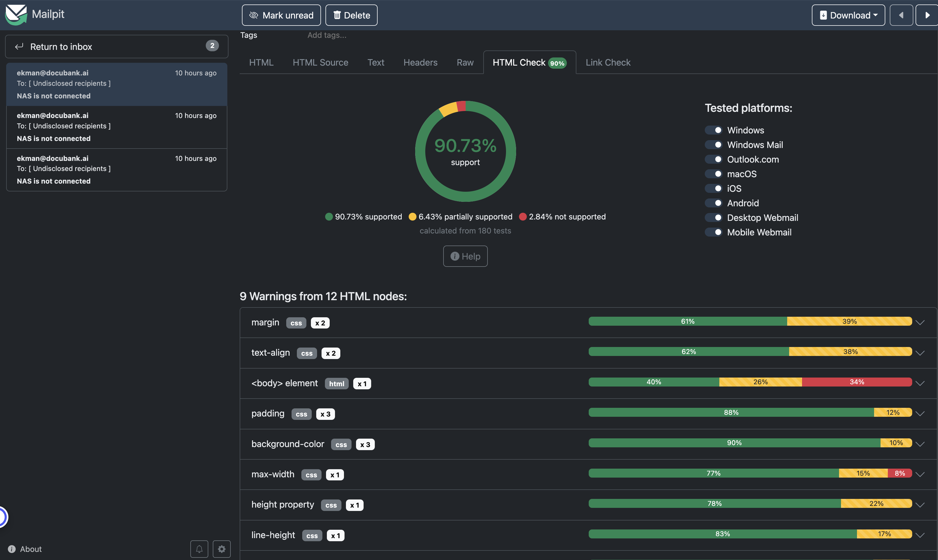Disable the iOS platform switch

click(713, 188)
